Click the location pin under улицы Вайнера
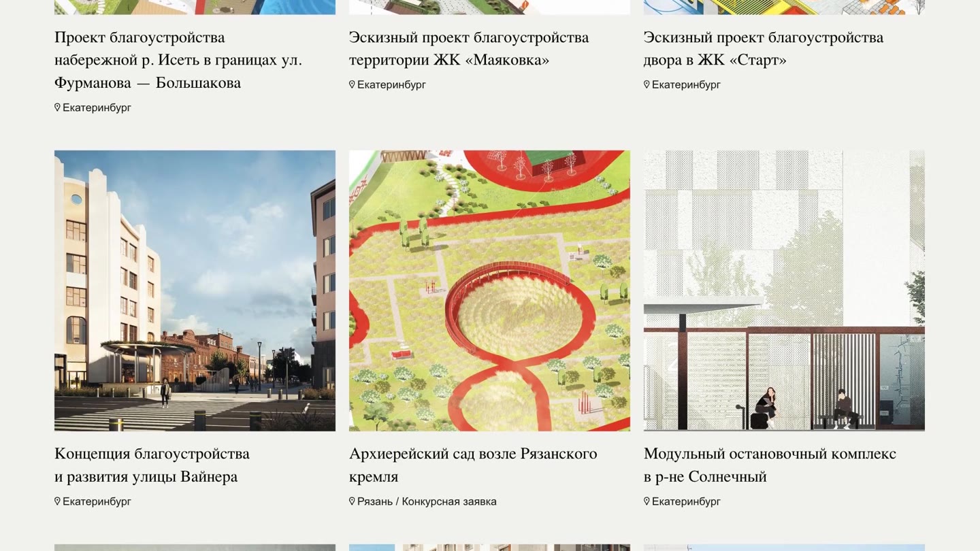Viewport: 980px width, 551px height. 57,501
